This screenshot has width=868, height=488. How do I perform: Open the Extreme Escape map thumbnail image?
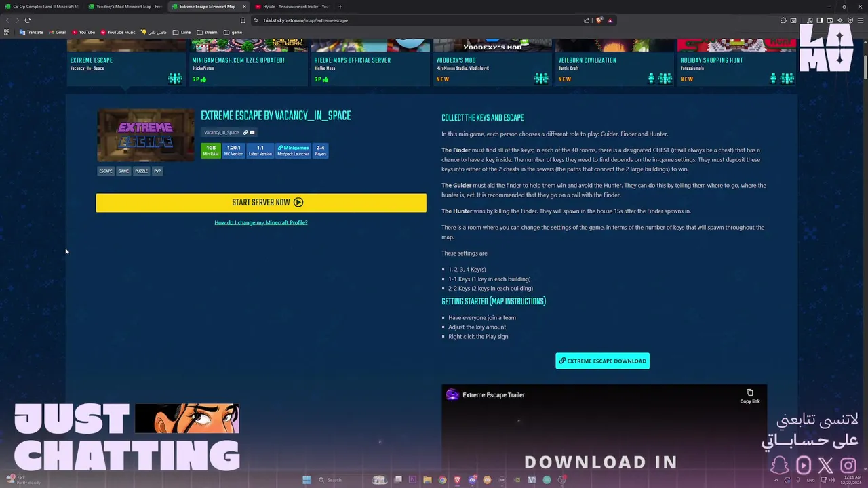pyautogui.click(x=145, y=135)
